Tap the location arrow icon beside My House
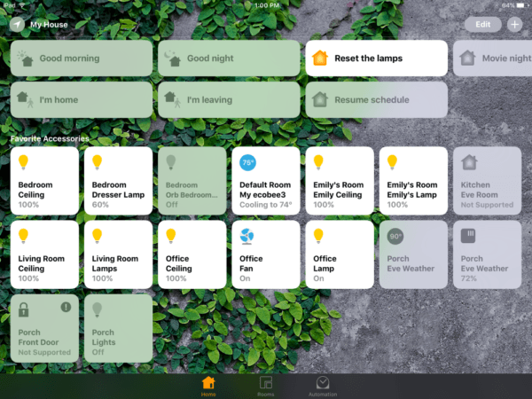The width and height of the screenshot is (532, 399). pos(17,24)
